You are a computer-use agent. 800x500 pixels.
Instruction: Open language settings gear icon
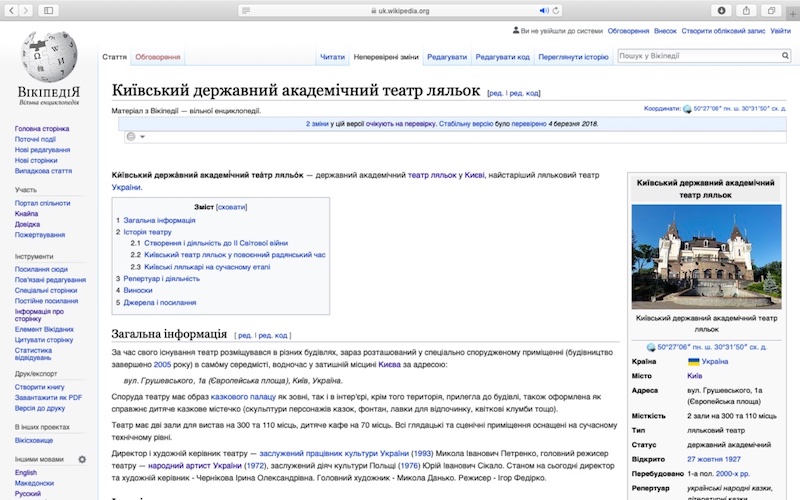point(82,459)
